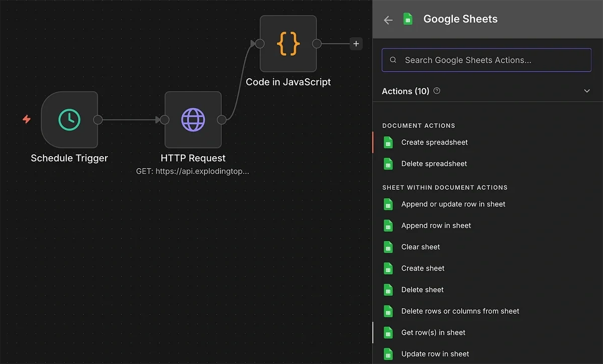603x364 pixels.
Task: Choose the Append row in sheet action
Action: click(436, 225)
